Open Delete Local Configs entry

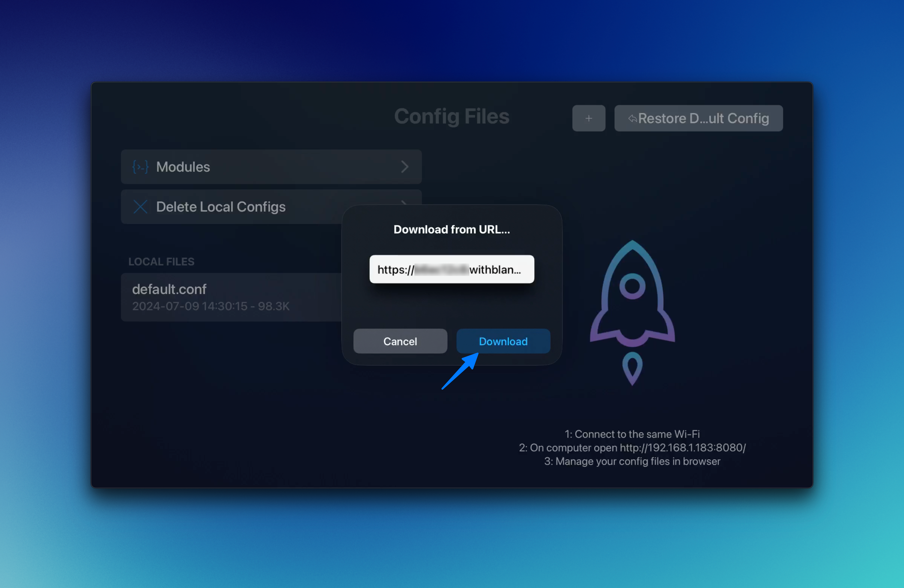pyautogui.click(x=221, y=207)
